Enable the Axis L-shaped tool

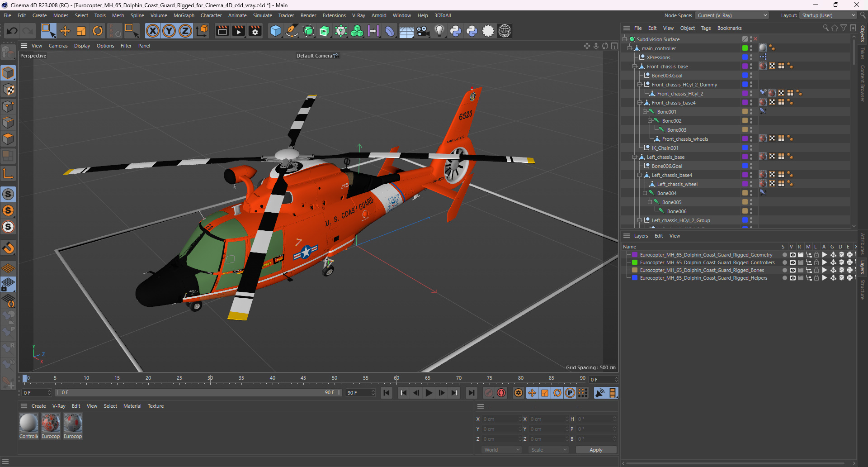tap(8, 173)
